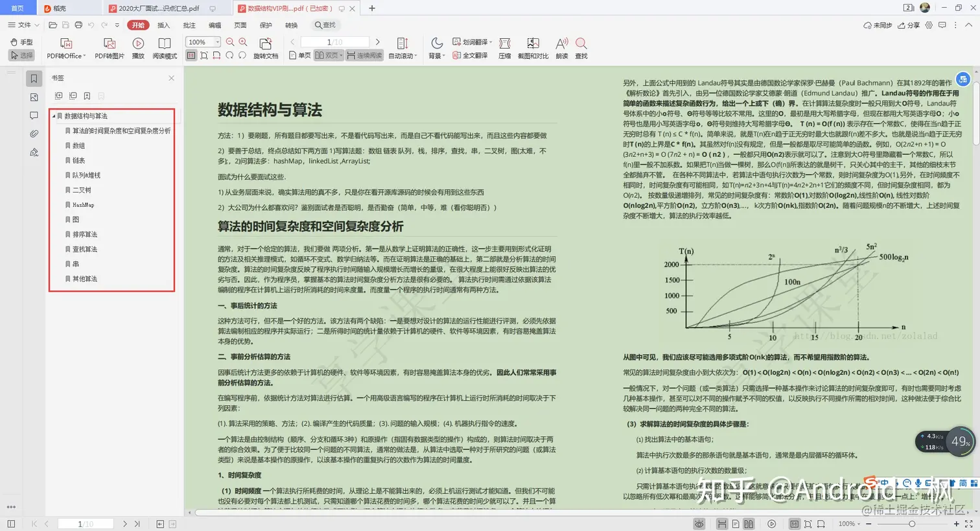
Task: Switch to the 2020大厂面试 PDF tab
Action: click(166, 8)
